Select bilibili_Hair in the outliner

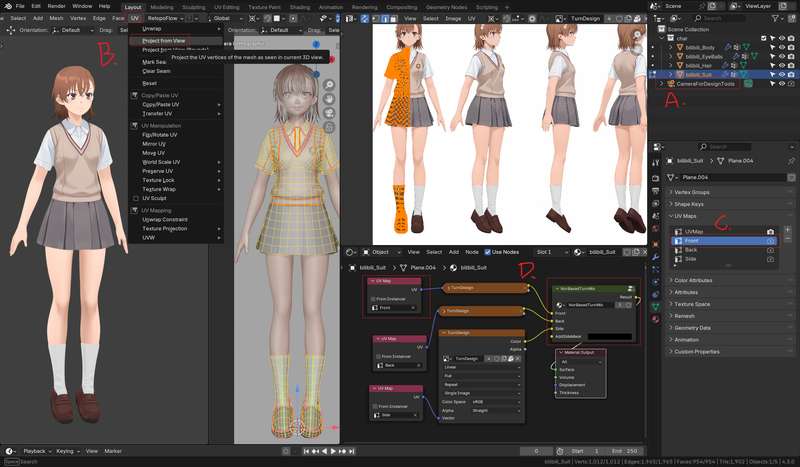tap(699, 65)
